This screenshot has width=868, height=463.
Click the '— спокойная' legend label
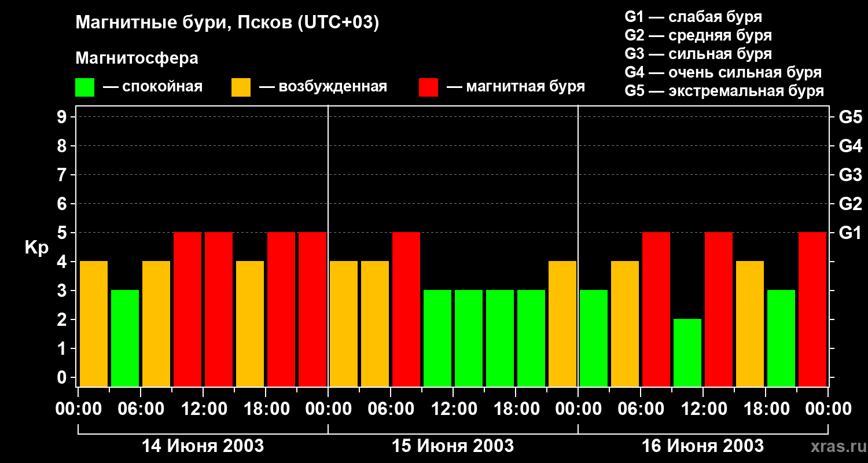(x=153, y=87)
